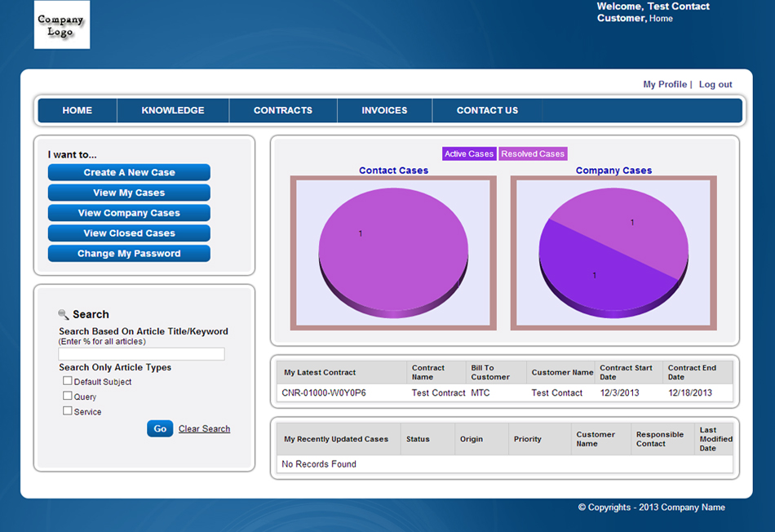
Task: Click the View Closed Cases button
Action: (129, 233)
